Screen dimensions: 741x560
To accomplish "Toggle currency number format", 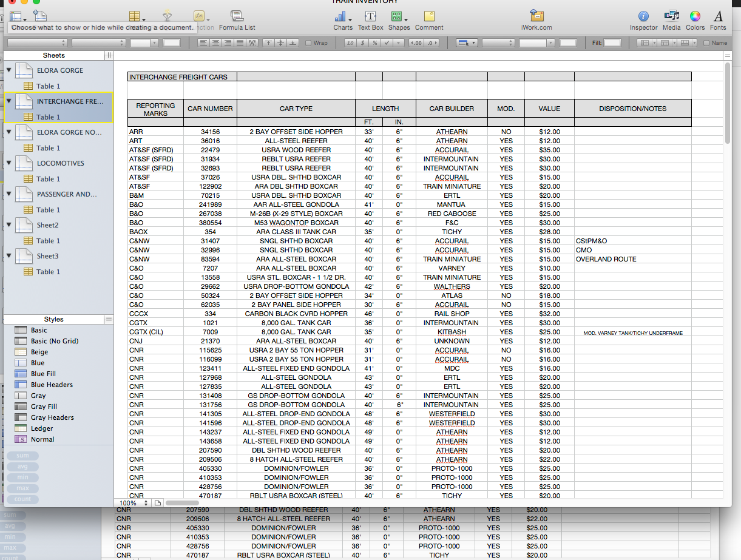I will [x=363, y=42].
